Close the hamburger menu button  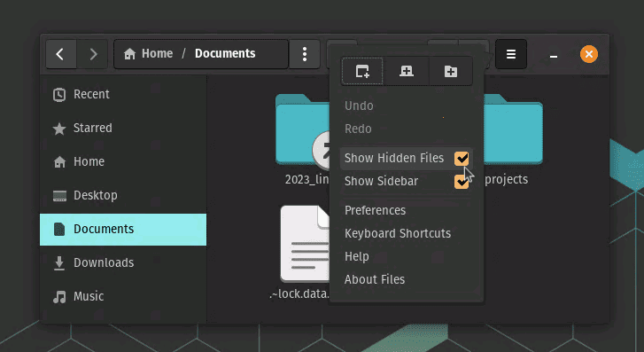(511, 54)
